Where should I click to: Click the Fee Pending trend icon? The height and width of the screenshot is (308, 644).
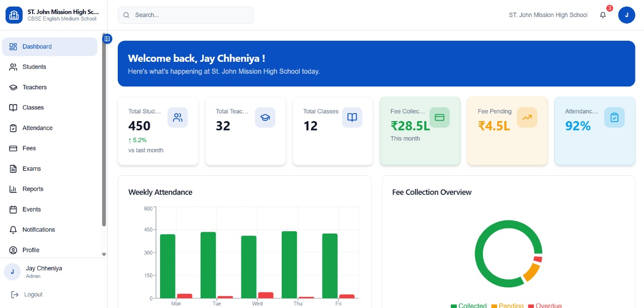coord(527,118)
